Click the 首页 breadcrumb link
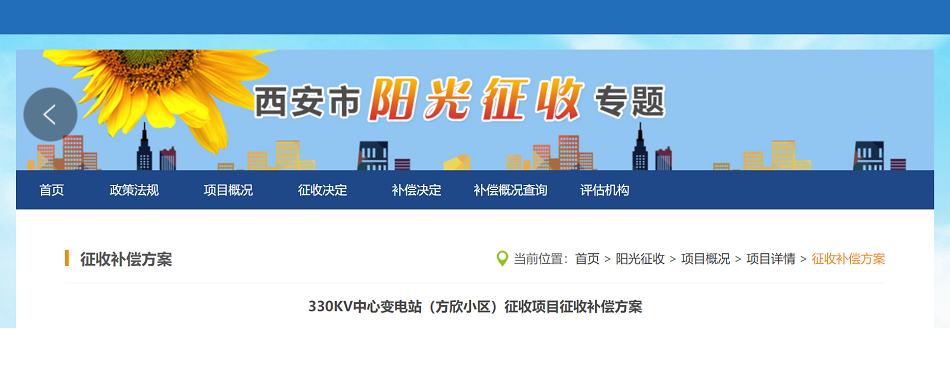The height and width of the screenshot is (377, 950). 587,259
